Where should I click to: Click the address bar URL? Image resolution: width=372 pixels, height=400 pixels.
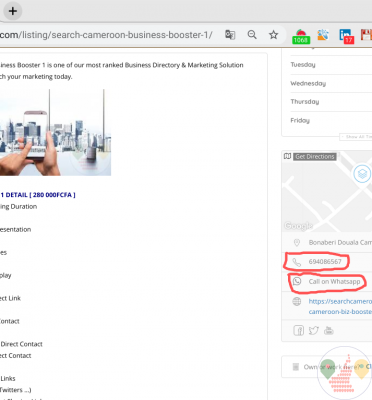(x=106, y=35)
